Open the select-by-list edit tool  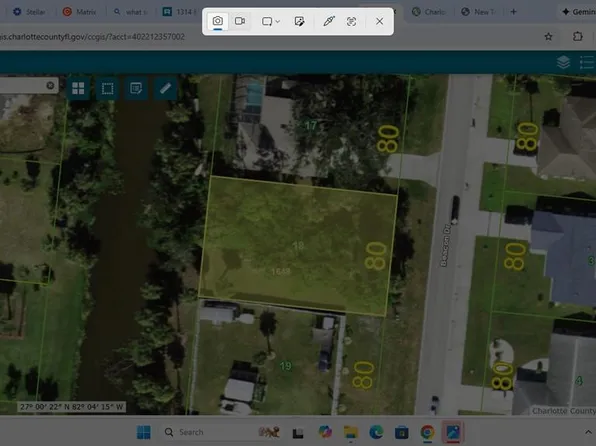click(x=136, y=89)
